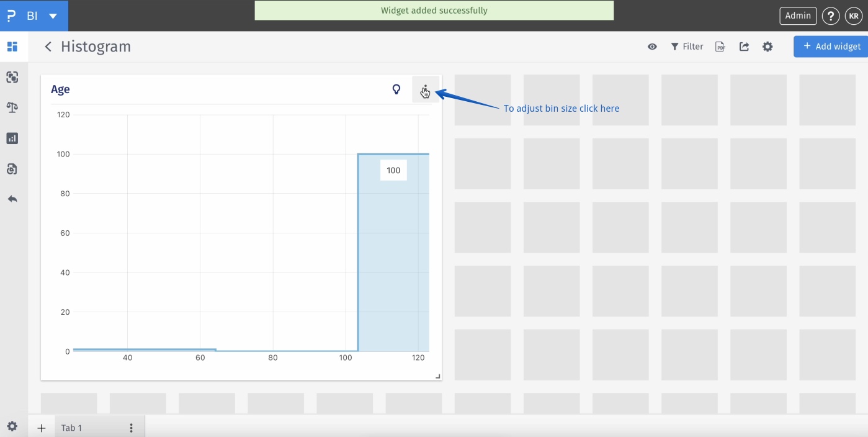Open the Age widget three-dot menu

[426, 89]
